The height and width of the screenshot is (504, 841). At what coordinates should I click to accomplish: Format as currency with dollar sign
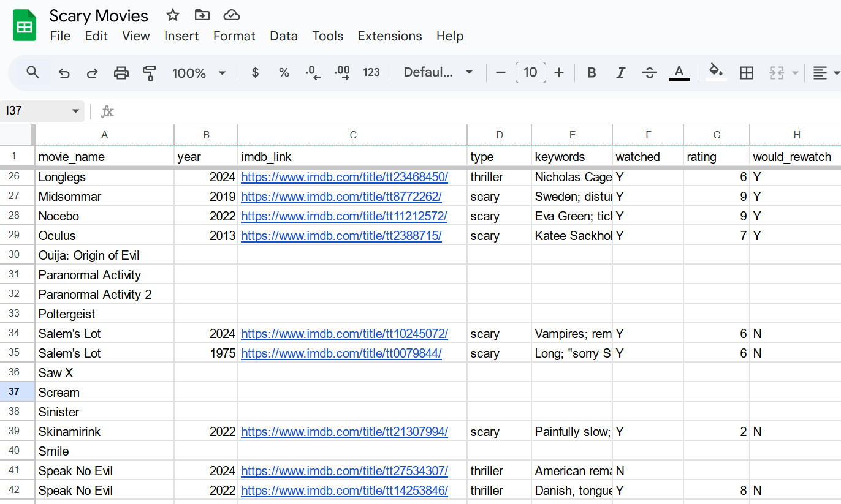point(256,73)
